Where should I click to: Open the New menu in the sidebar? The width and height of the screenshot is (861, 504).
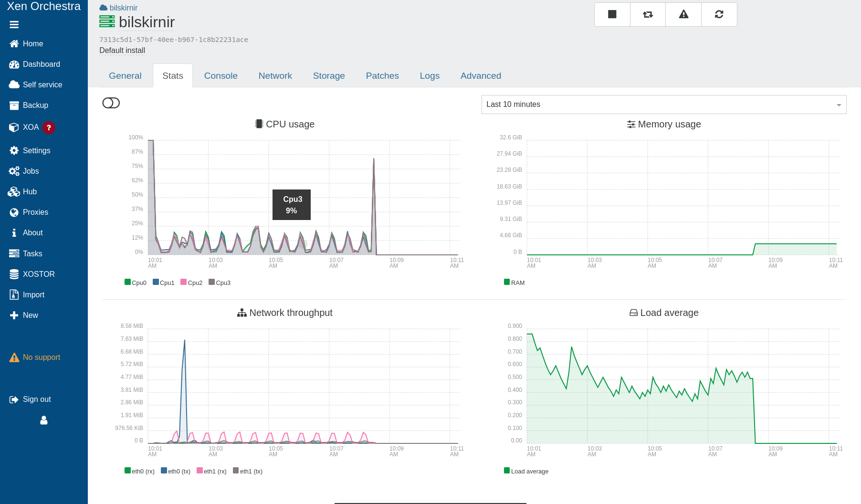(24, 315)
